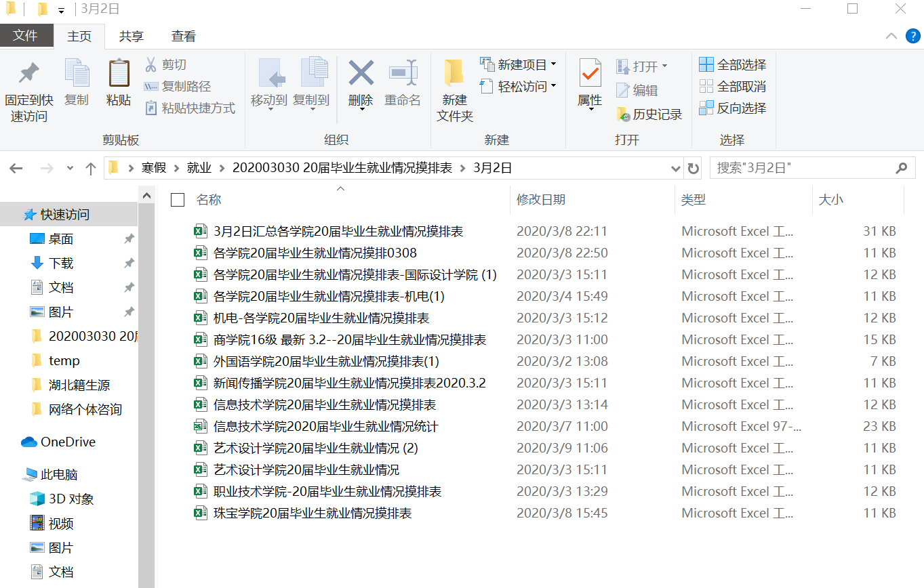
Task: Toggle the select-all checkbox in Name header
Action: 178,200
